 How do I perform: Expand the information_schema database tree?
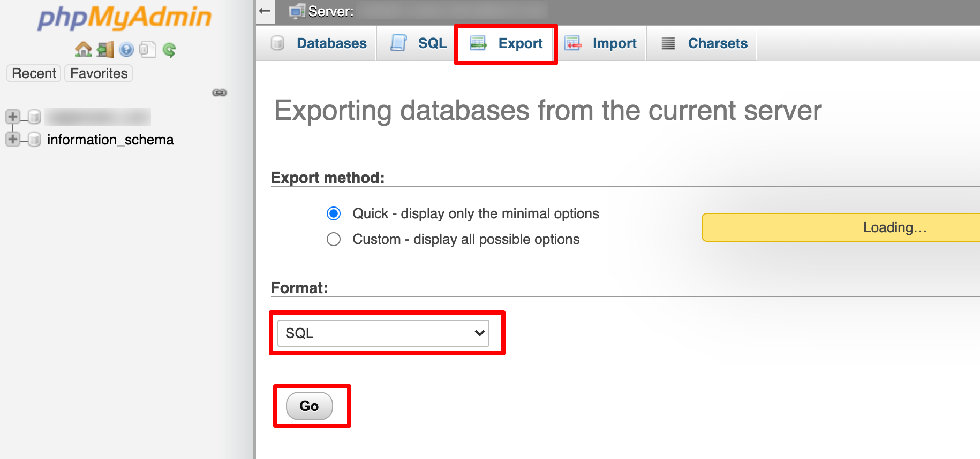point(13,140)
